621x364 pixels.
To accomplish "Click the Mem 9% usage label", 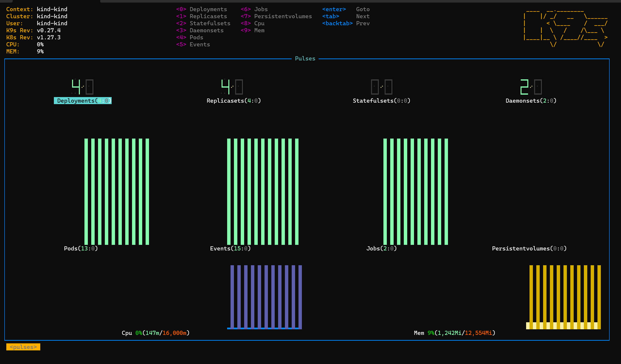I will coord(455,333).
